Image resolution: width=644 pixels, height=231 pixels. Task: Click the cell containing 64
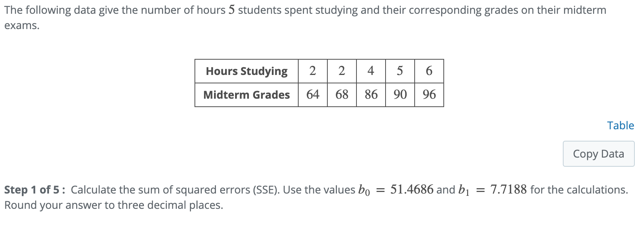(x=312, y=94)
